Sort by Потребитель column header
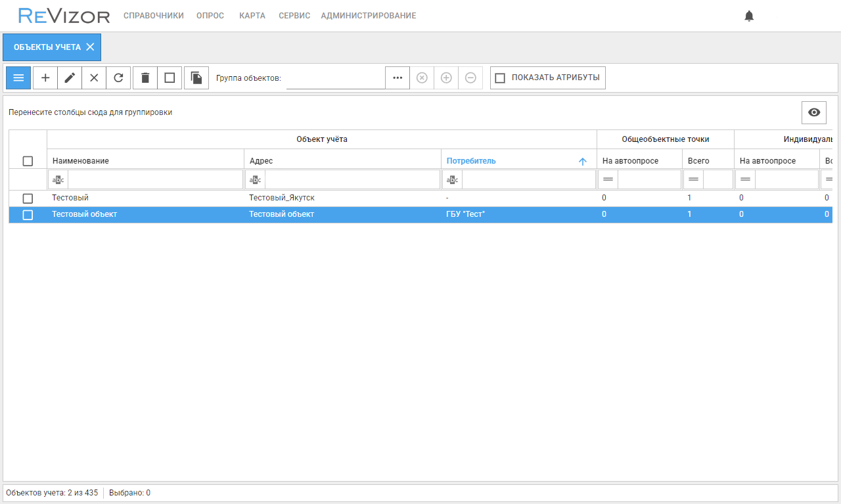This screenshot has width=841, height=504. click(471, 161)
